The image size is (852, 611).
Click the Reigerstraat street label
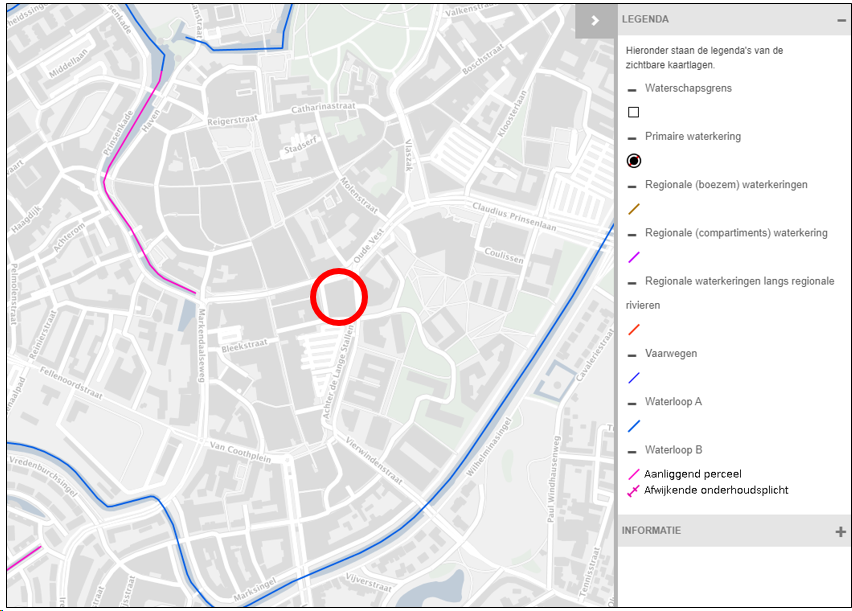[233, 120]
